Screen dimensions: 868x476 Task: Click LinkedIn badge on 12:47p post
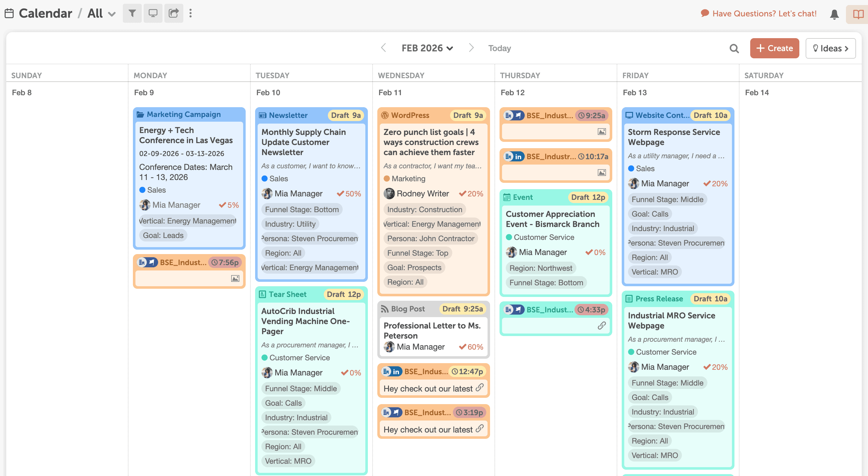tap(396, 372)
